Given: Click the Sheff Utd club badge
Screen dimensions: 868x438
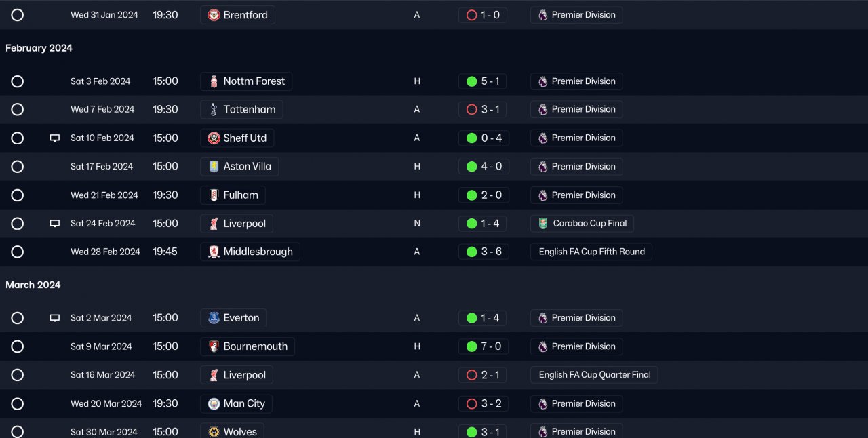Looking at the screenshot, I should (214, 138).
